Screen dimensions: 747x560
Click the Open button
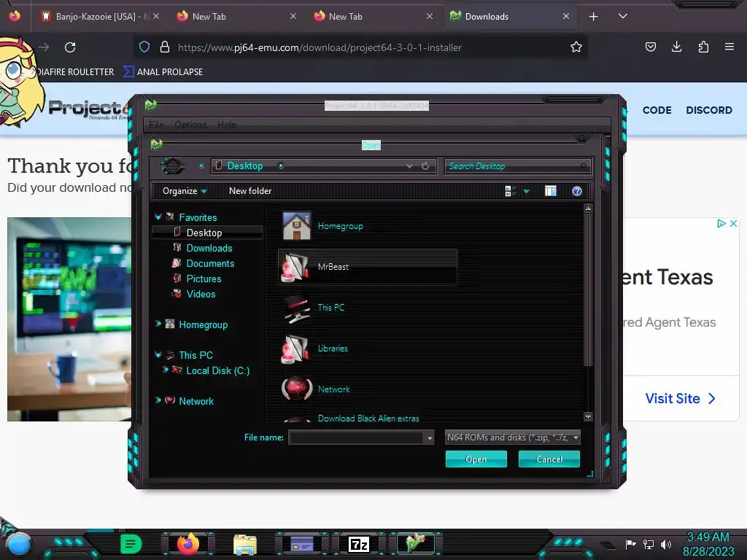point(476,459)
